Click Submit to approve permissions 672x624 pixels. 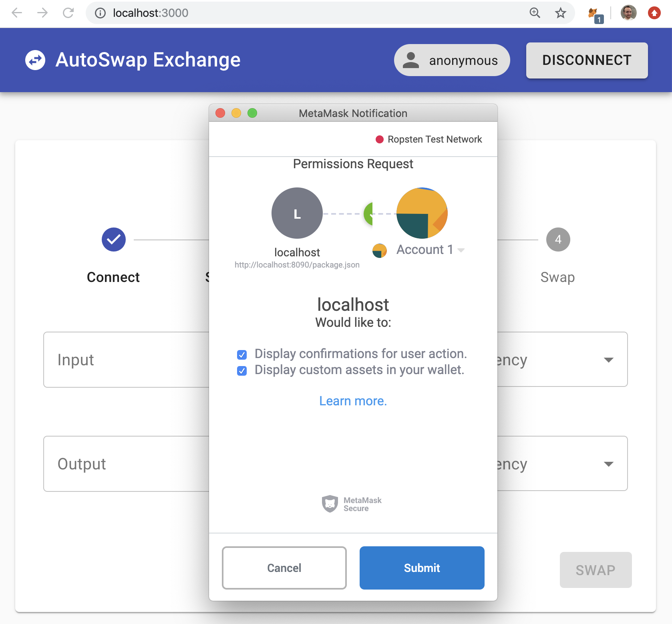click(422, 568)
